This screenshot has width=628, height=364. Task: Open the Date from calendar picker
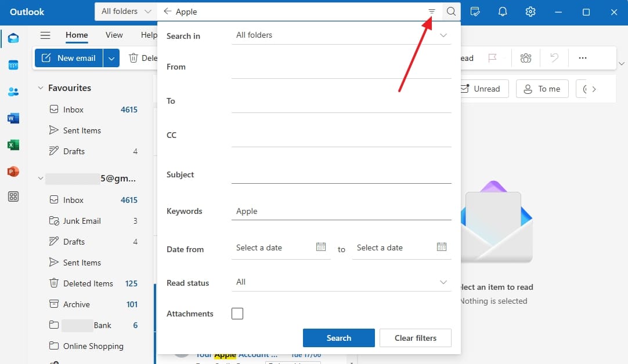pyautogui.click(x=321, y=247)
